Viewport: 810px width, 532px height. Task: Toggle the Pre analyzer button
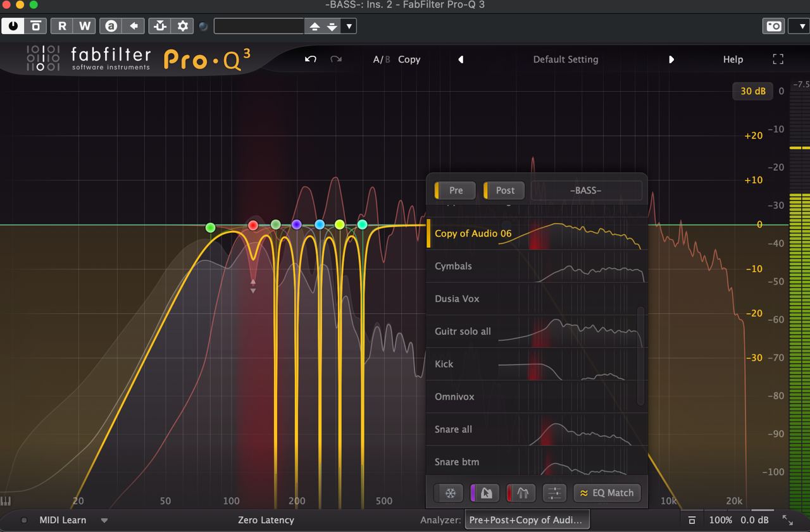pyautogui.click(x=455, y=190)
